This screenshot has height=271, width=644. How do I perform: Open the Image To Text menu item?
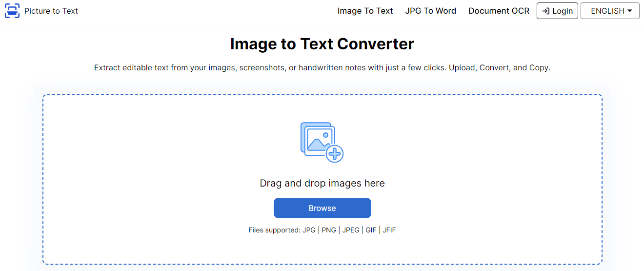pyautogui.click(x=365, y=11)
